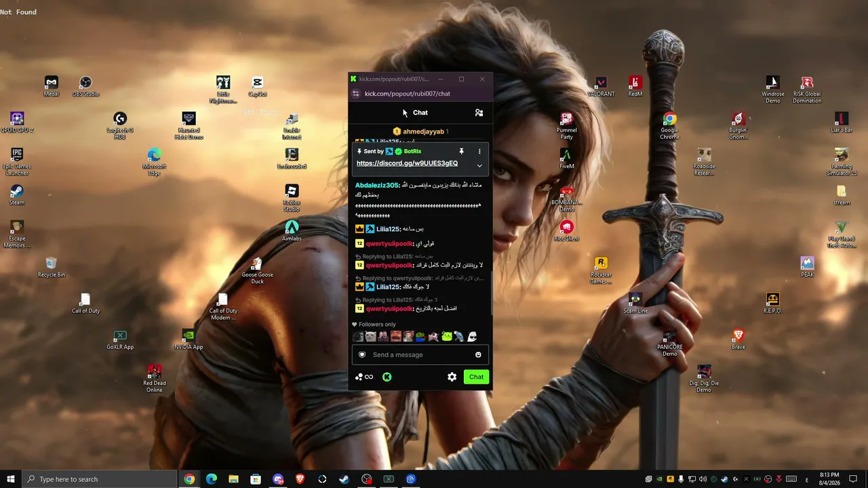Open the Kick green logo button below chat
Viewport: 868px width, 488px height.
387,377
